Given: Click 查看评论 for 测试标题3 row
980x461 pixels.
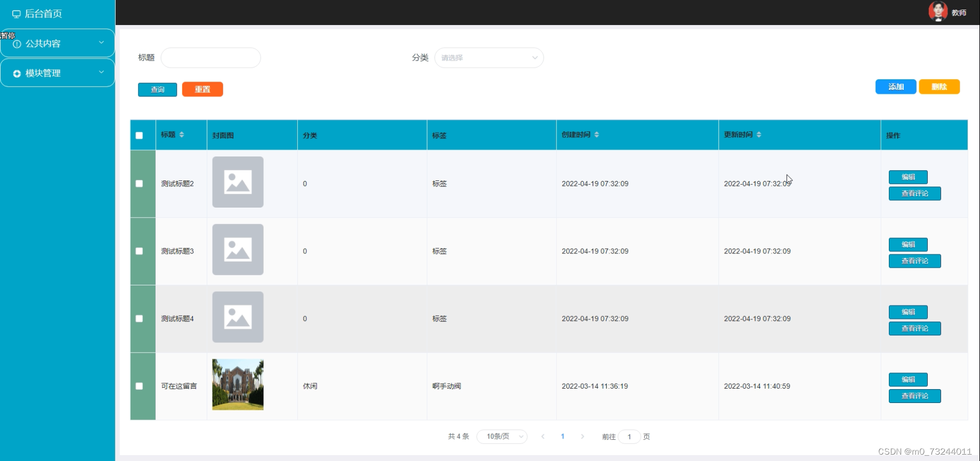Looking at the screenshot, I should [x=914, y=261].
